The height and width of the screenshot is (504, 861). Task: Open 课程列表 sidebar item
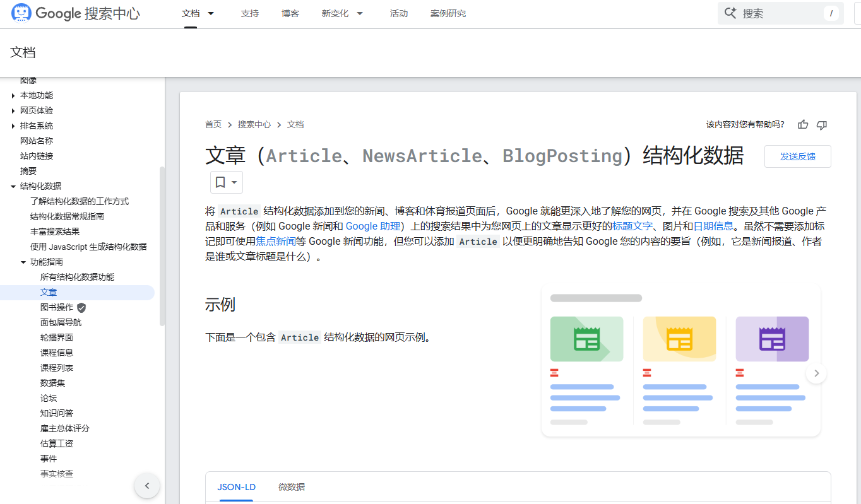pos(57,368)
